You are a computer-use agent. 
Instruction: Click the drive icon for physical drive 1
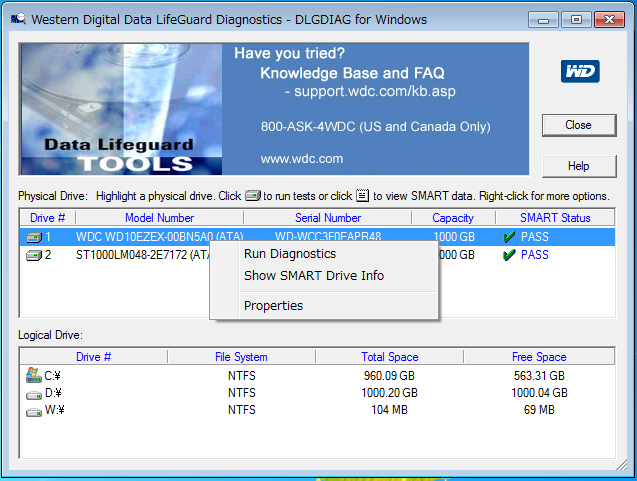[34, 237]
